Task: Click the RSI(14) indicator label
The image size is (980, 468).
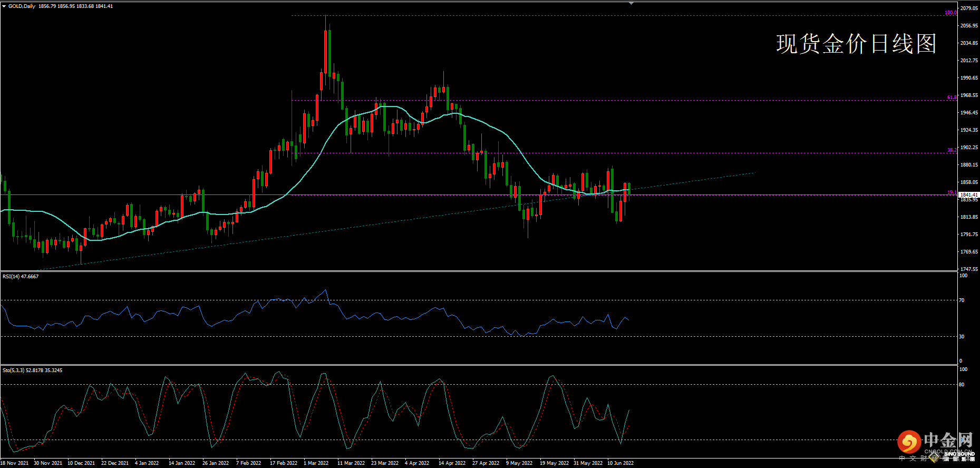Action: [20, 277]
